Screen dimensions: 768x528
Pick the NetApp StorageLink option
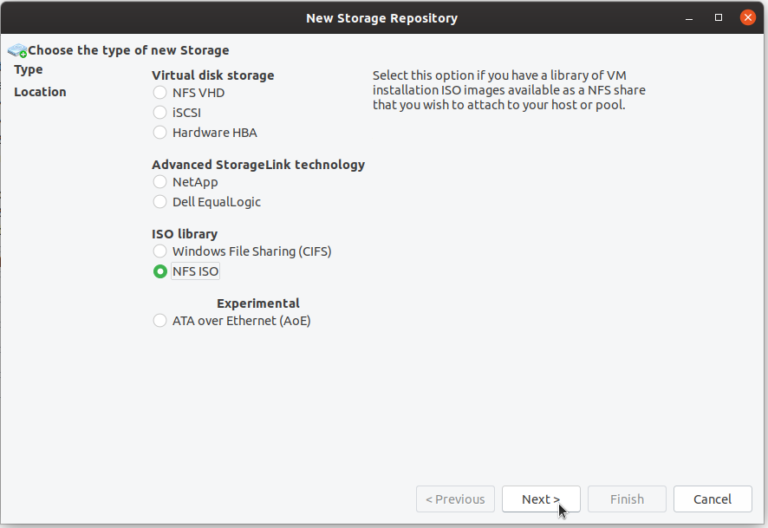click(x=160, y=182)
